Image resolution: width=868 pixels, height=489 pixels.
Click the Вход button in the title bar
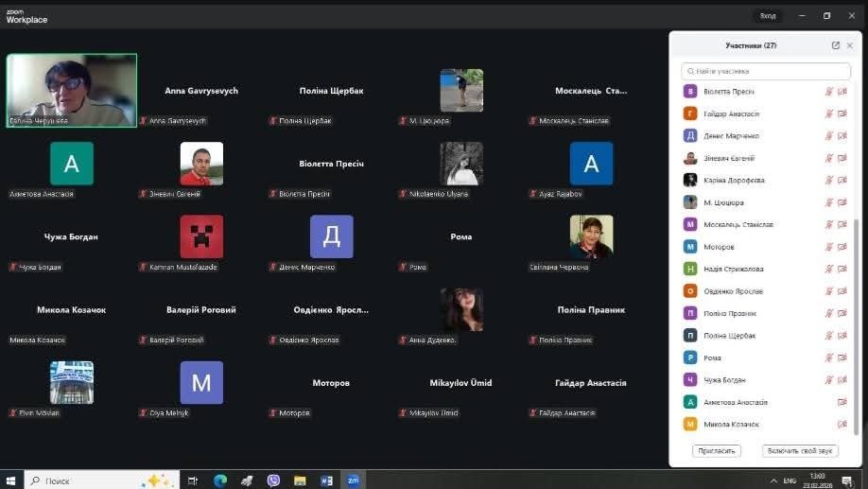point(768,16)
